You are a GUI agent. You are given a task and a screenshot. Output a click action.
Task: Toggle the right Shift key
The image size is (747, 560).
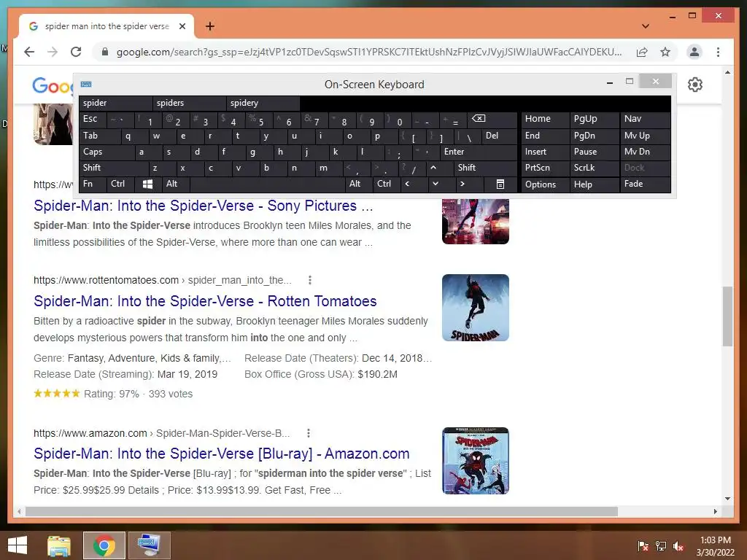coord(485,168)
